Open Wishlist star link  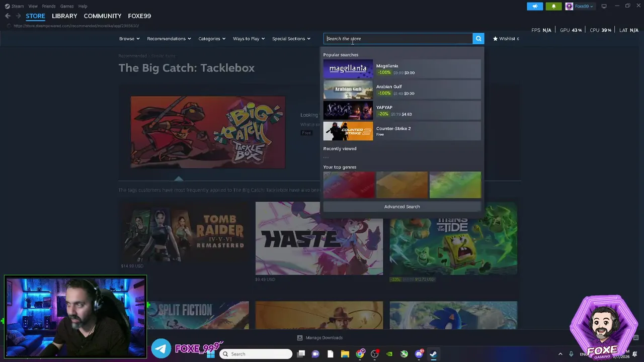pyautogui.click(x=506, y=39)
